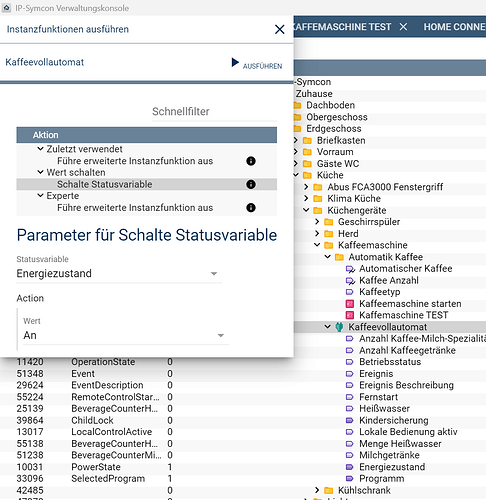Expand the Klima Küche folder
This screenshot has height=500, width=486.
click(x=306, y=198)
